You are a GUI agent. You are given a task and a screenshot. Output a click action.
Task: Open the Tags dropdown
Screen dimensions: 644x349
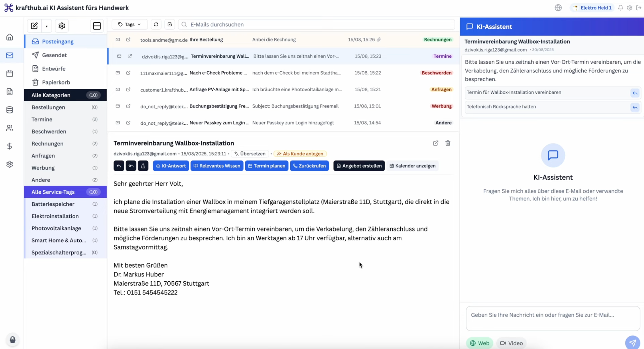pyautogui.click(x=130, y=24)
